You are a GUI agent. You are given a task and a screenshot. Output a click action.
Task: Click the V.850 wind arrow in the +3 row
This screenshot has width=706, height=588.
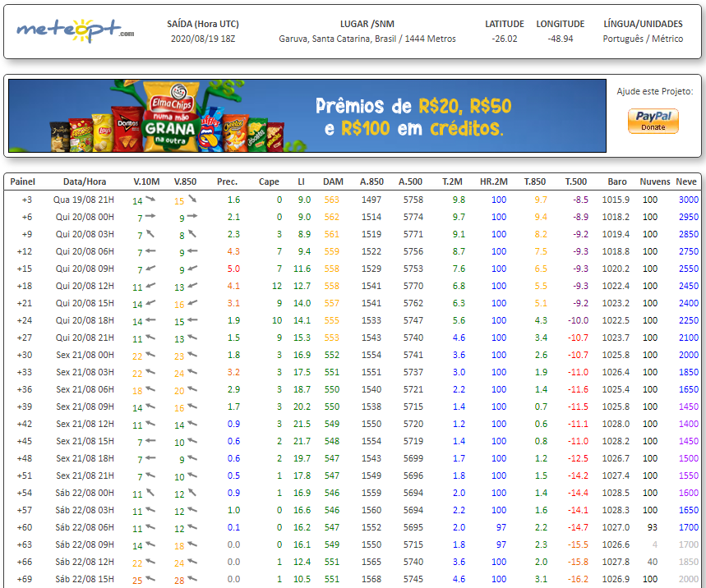192,200
